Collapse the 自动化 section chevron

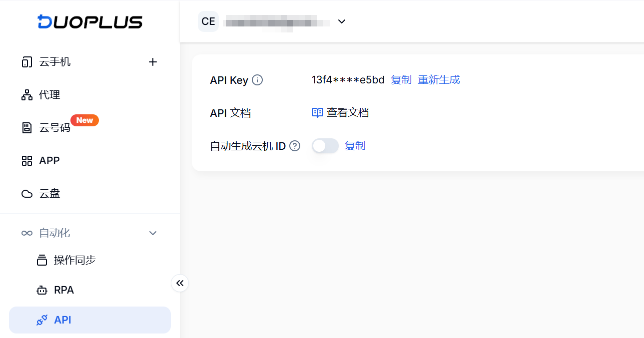click(x=153, y=233)
